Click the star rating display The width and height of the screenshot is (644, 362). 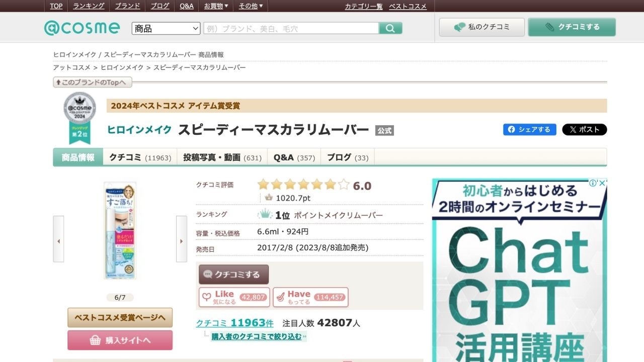(x=303, y=185)
